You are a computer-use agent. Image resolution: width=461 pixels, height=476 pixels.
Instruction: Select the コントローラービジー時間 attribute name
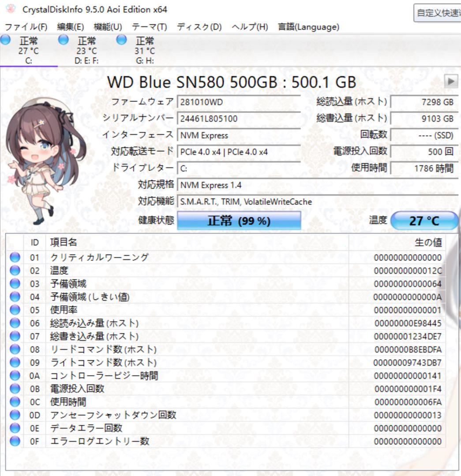tap(104, 376)
